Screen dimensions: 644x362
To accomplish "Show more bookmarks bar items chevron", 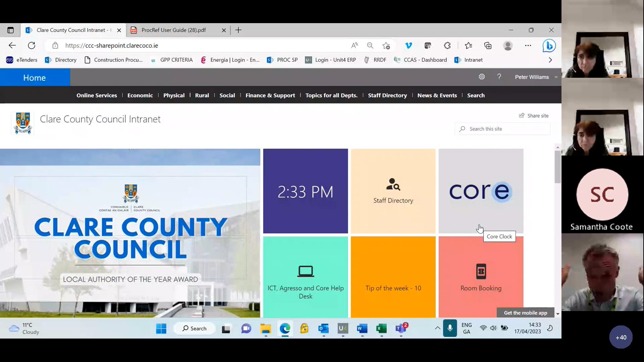I will [550, 60].
